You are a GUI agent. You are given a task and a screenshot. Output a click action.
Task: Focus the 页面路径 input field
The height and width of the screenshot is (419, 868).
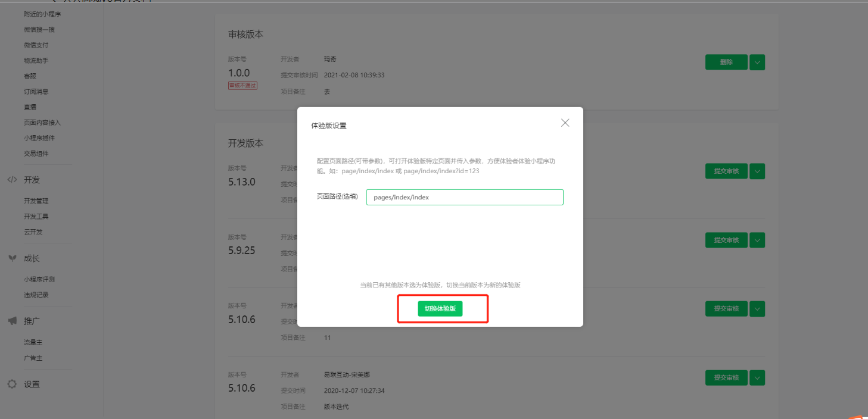465,198
